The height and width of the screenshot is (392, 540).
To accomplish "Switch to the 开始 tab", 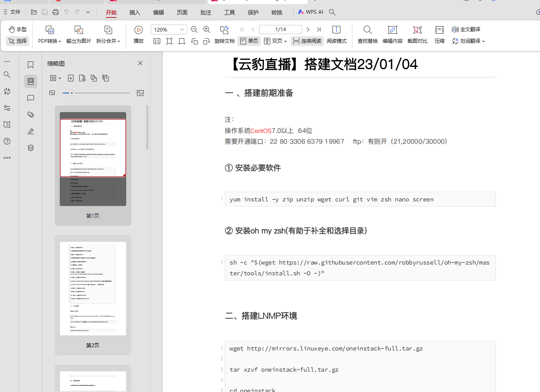I will (111, 12).
